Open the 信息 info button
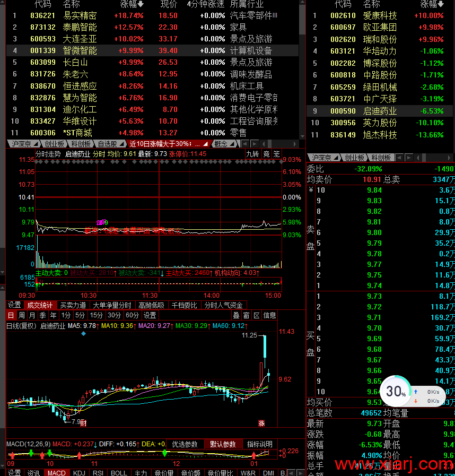 tap(269, 315)
